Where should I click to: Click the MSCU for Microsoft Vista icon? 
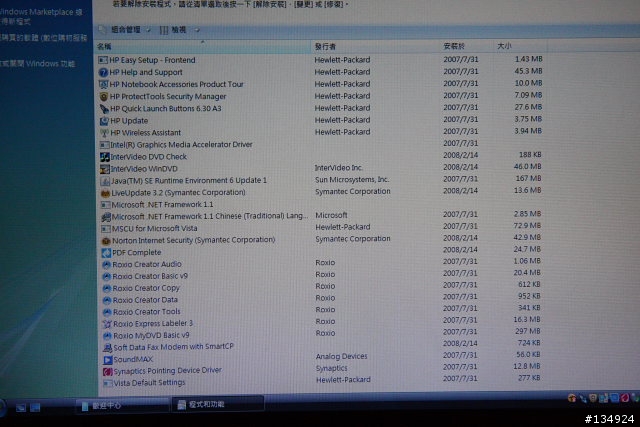106,229
